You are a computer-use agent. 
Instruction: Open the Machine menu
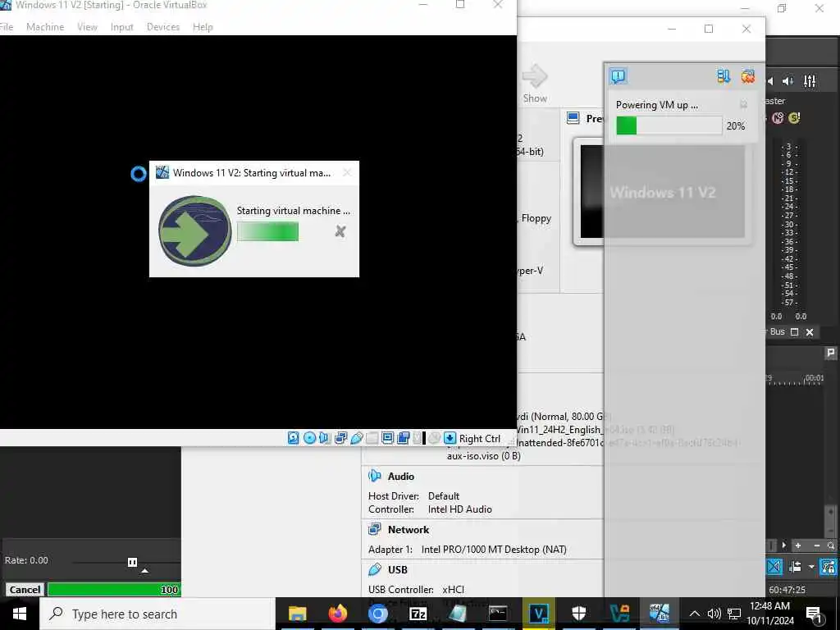click(x=45, y=27)
